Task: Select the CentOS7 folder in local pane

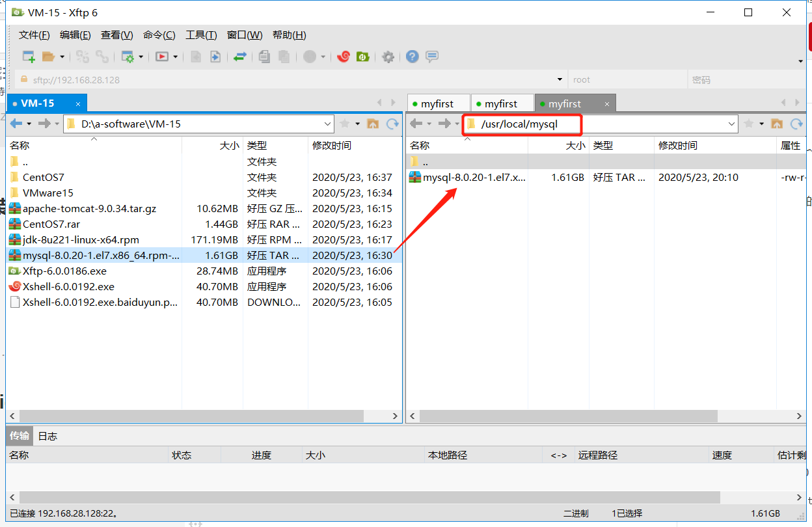Action: pyautogui.click(x=43, y=177)
